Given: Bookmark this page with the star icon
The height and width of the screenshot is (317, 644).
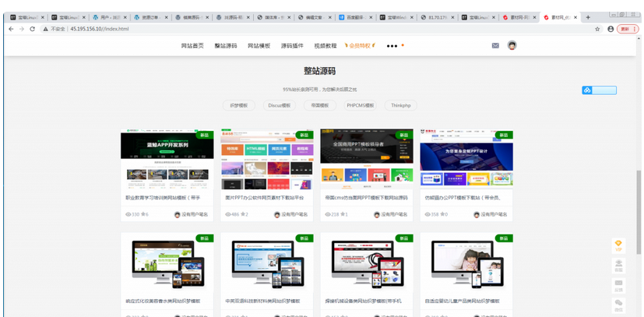Looking at the screenshot, I should (x=597, y=29).
